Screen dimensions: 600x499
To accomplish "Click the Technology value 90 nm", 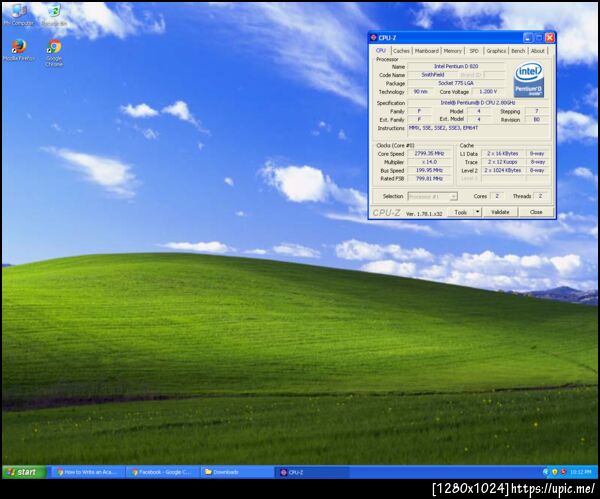I will [420, 92].
